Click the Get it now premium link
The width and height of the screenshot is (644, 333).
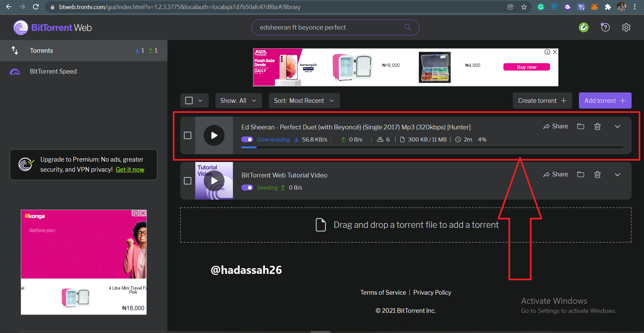click(x=130, y=169)
